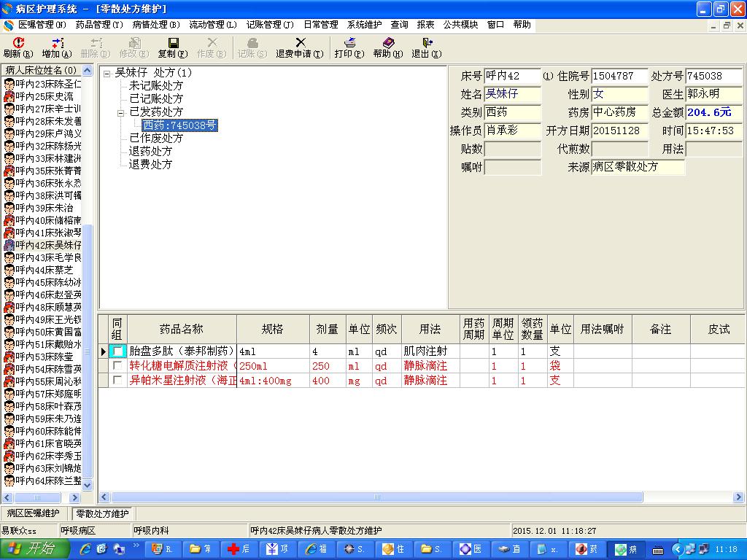Check the 同组 box for 转化糖电解质注射液
The height and width of the screenshot is (560, 747).
117,366
